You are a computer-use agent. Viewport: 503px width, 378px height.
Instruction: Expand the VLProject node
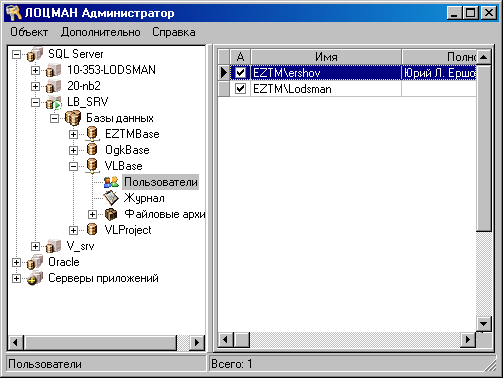click(73, 230)
